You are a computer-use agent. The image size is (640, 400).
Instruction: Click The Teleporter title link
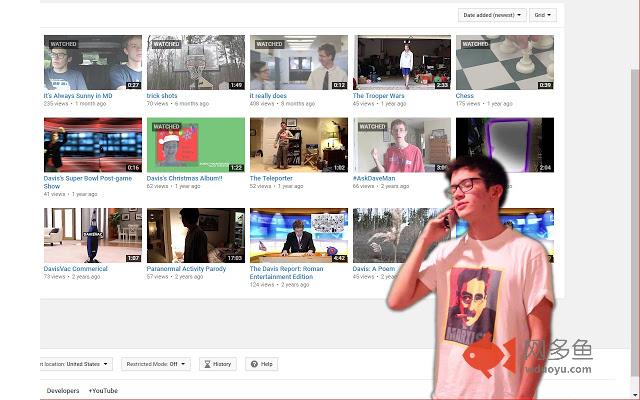(271, 178)
